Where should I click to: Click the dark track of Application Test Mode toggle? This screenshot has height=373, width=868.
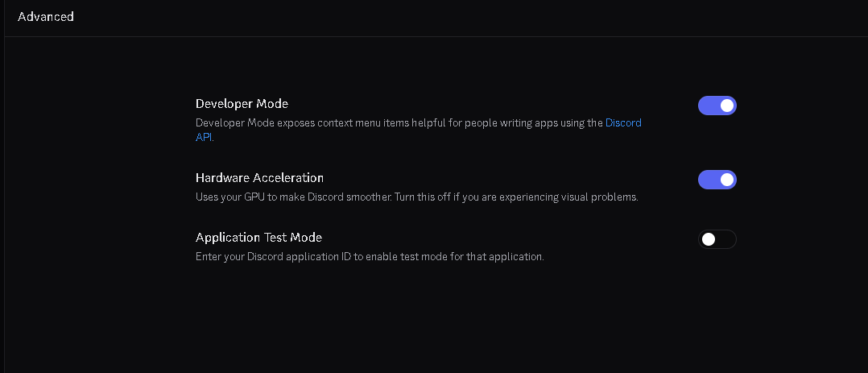point(726,239)
